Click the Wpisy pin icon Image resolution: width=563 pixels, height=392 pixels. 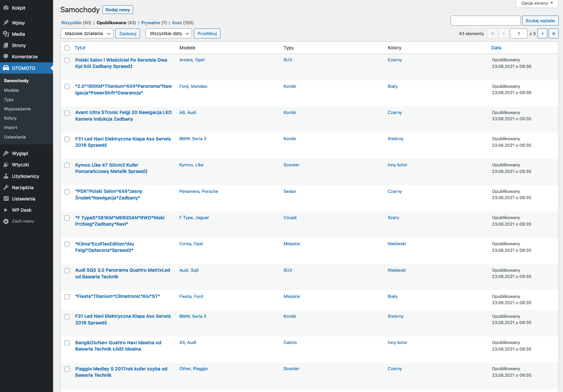coord(6,23)
